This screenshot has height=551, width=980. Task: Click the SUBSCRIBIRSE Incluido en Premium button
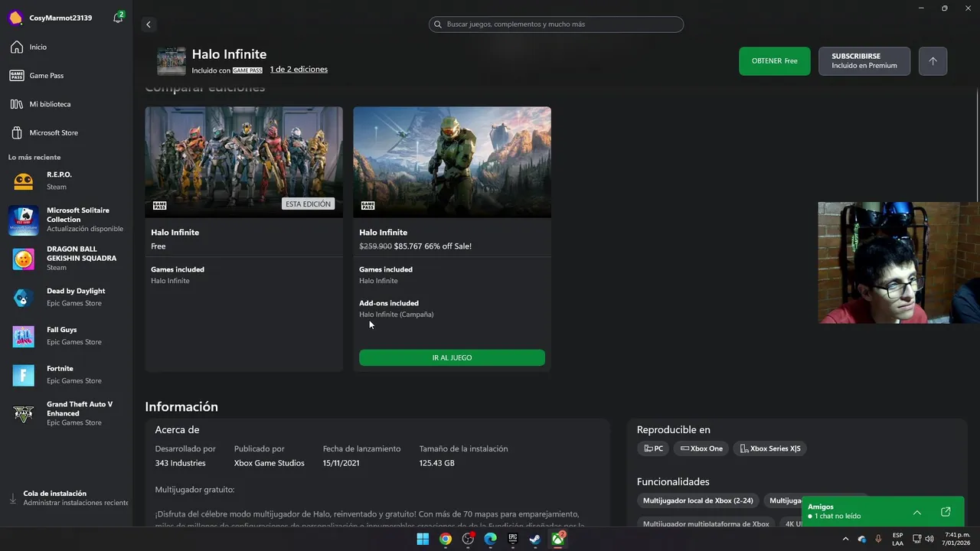[864, 61]
